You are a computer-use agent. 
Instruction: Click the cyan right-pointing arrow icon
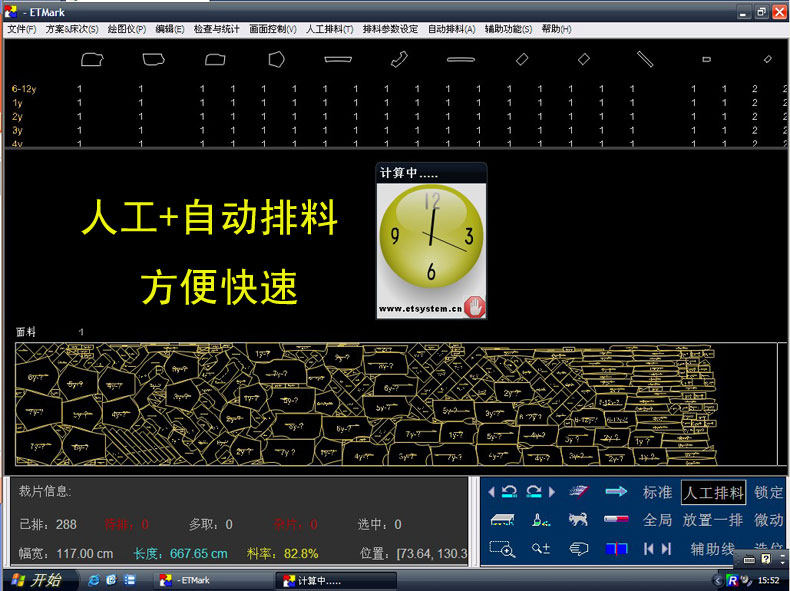click(616, 492)
